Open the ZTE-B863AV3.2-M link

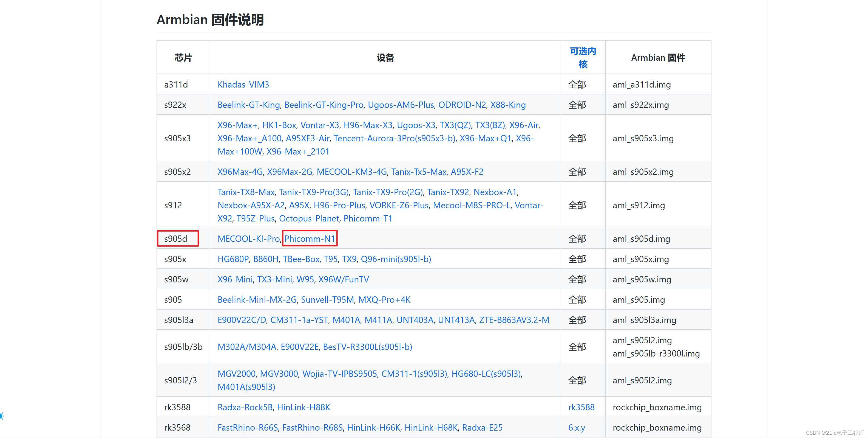click(x=514, y=320)
